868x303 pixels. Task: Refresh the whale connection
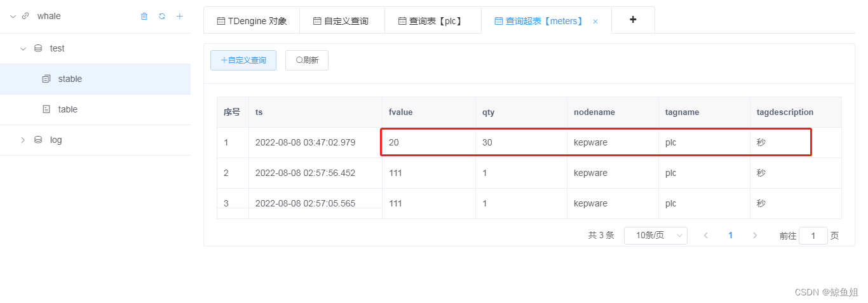click(x=162, y=17)
